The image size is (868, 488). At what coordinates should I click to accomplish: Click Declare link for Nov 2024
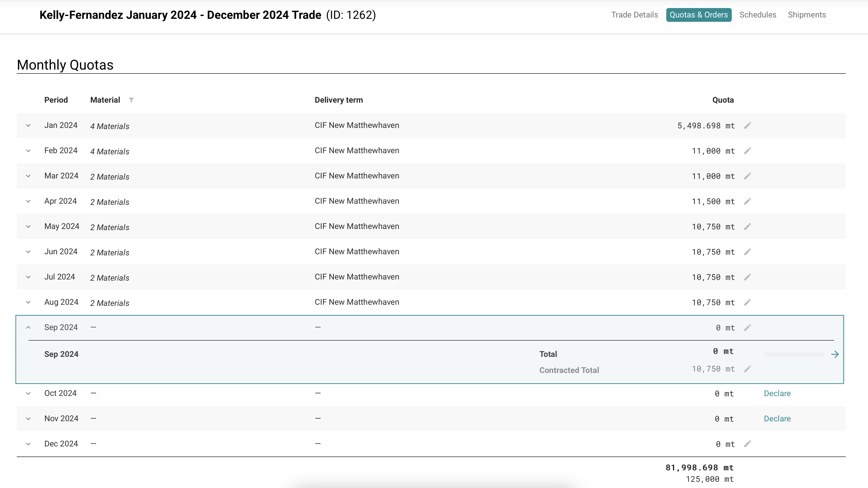pyautogui.click(x=777, y=419)
